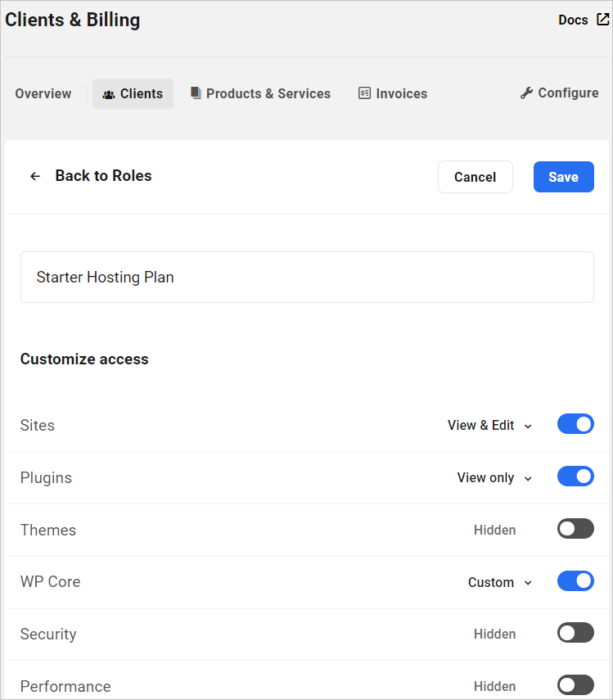Save the Starter Hosting Plan role

pos(563,176)
